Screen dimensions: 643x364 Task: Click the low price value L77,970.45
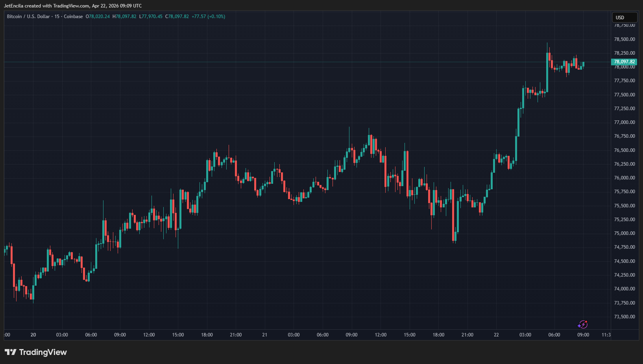click(151, 17)
